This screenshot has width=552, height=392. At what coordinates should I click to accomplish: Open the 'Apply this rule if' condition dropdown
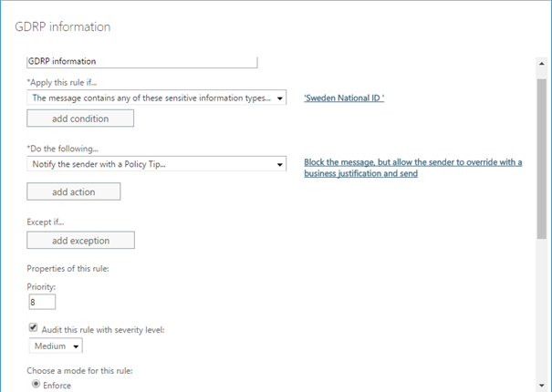point(157,98)
